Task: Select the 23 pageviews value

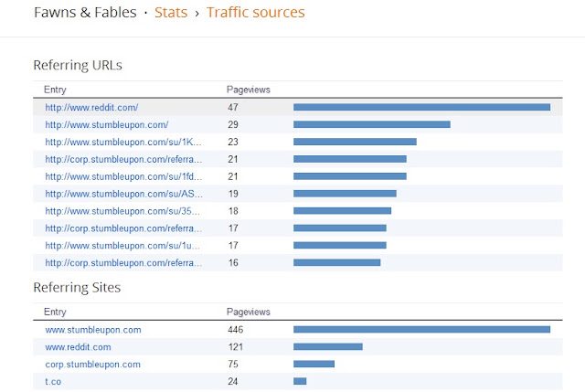Action: coord(233,143)
